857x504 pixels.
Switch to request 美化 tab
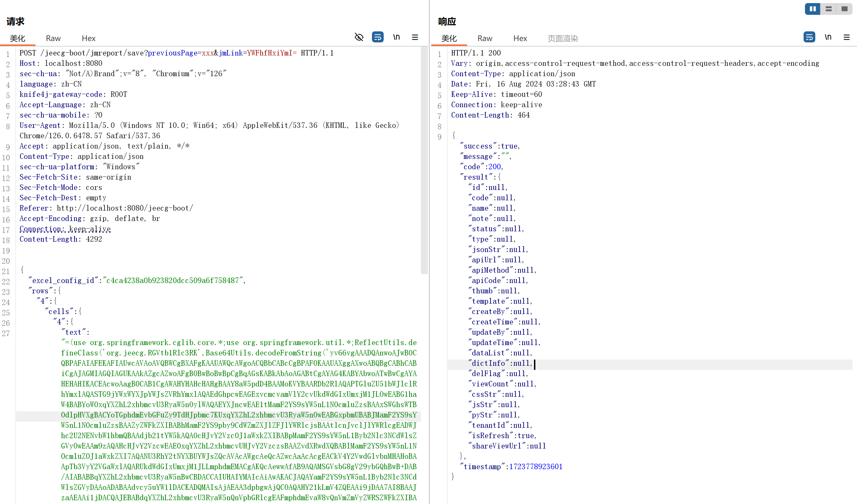pos(18,38)
